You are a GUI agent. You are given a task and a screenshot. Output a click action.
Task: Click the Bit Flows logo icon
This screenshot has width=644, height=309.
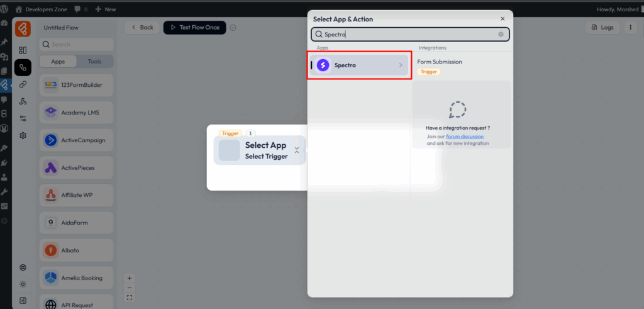(23, 30)
